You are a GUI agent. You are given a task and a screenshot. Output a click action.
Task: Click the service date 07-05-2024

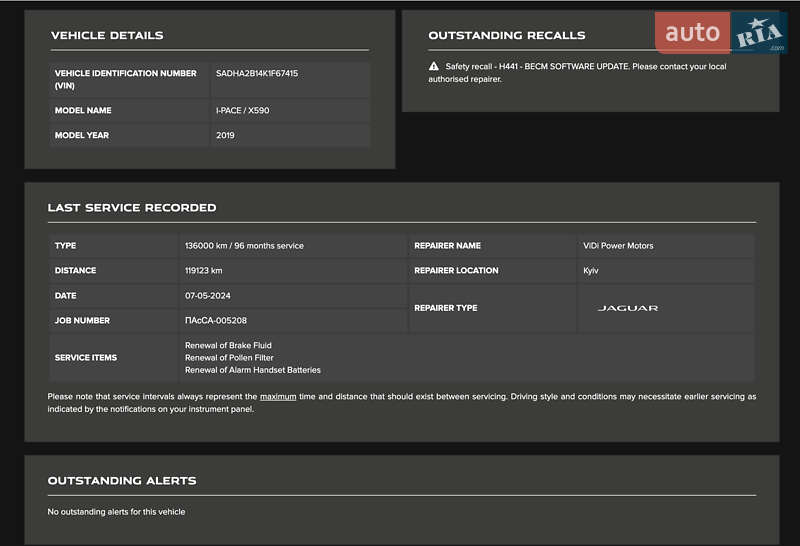(x=208, y=296)
